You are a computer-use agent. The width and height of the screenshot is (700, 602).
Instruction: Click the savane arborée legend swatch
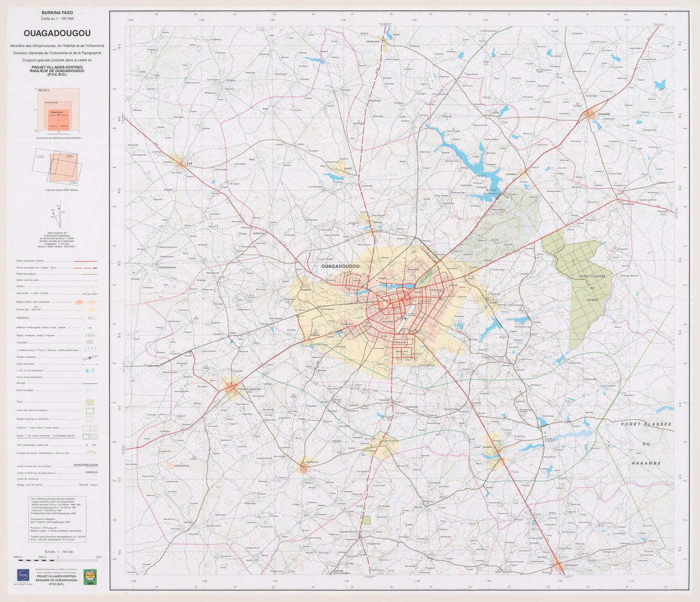click(90, 419)
